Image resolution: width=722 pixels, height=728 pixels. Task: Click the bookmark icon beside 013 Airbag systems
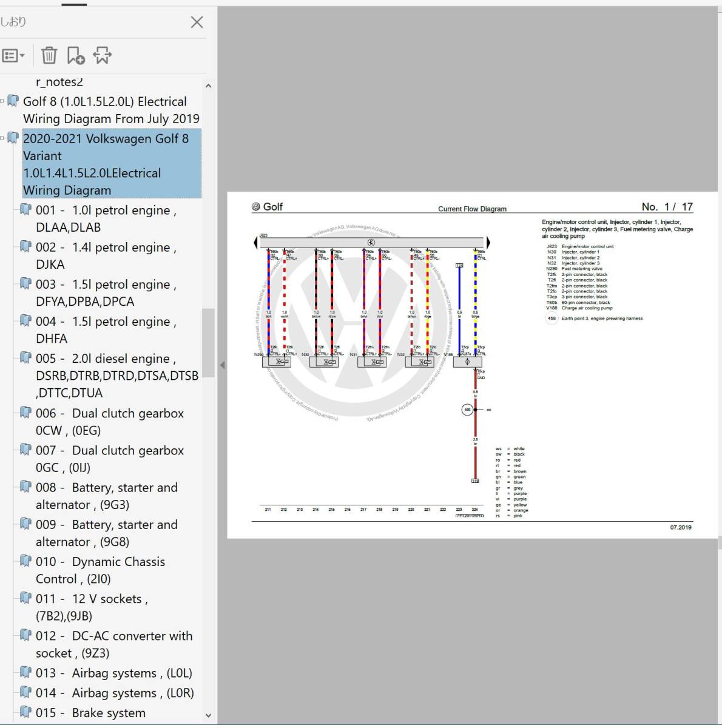25,672
